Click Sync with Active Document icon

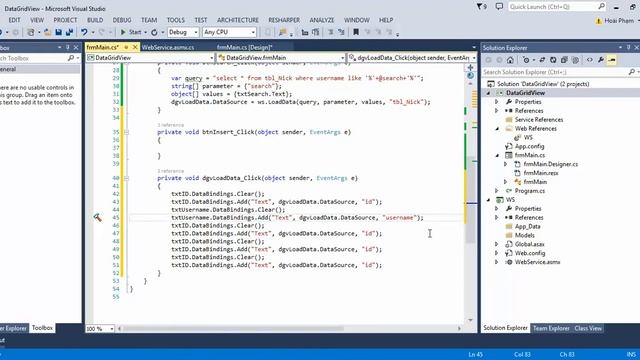tap(542, 60)
